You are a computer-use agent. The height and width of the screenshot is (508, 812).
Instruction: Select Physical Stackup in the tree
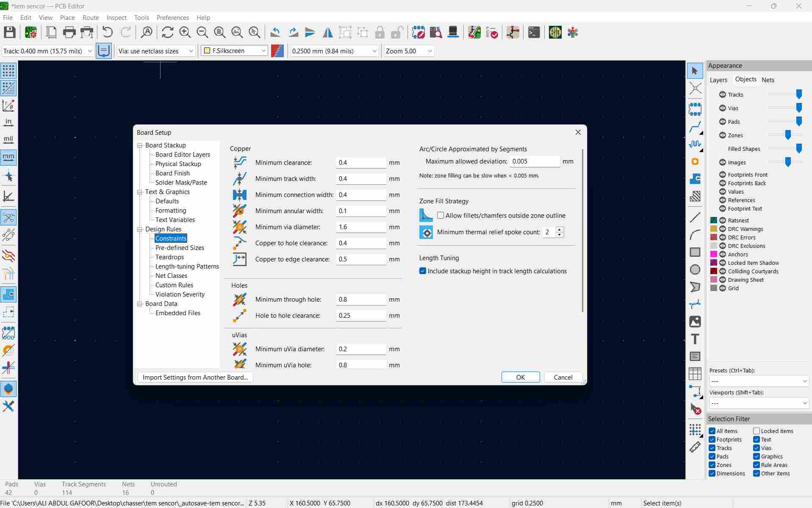pyautogui.click(x=178, y=164)
